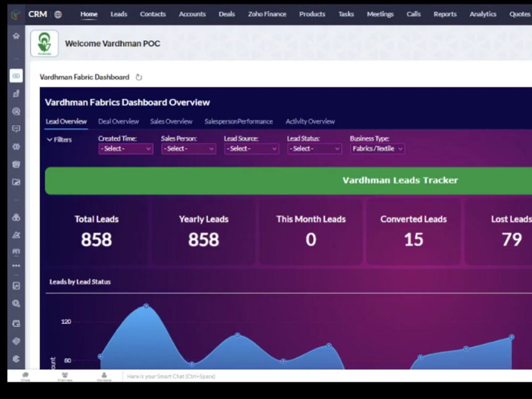
Task: Switch to the Deal Overview tab
Action: pos(119,121)
